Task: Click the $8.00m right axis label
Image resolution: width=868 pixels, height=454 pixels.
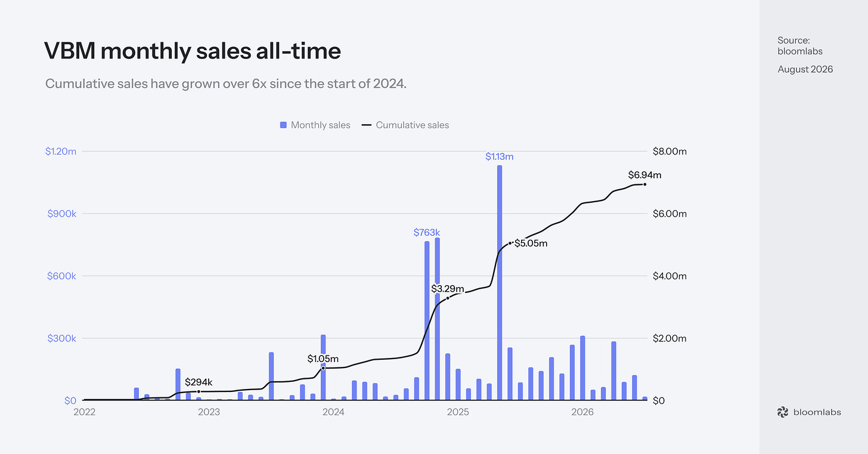Action: pyautogui.click(x=670, y=152)
